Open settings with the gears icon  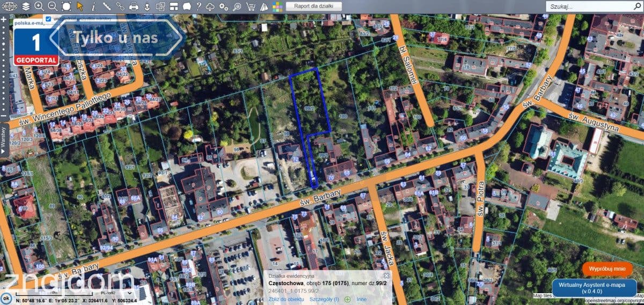[224, 6]
